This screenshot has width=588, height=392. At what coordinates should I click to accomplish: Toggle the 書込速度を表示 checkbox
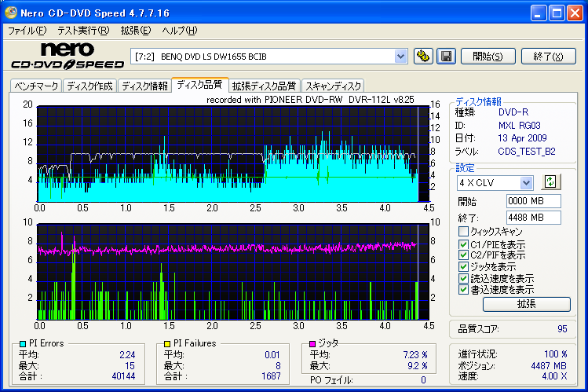tap(463, 290)
